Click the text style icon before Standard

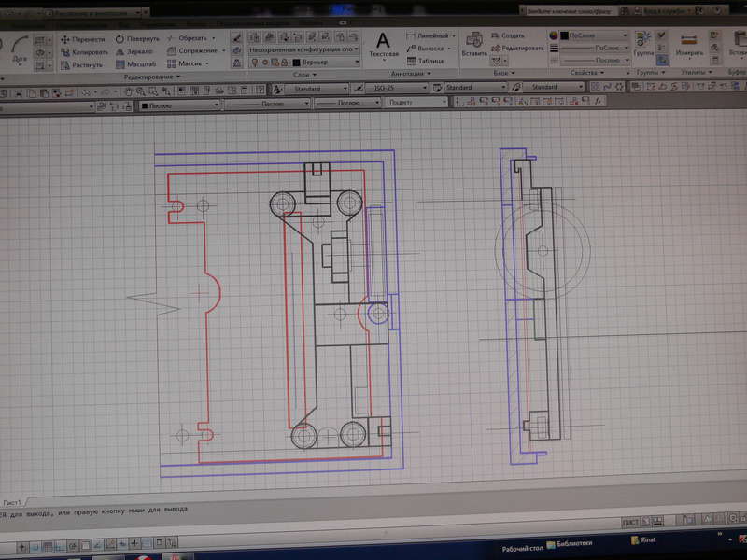277,89
